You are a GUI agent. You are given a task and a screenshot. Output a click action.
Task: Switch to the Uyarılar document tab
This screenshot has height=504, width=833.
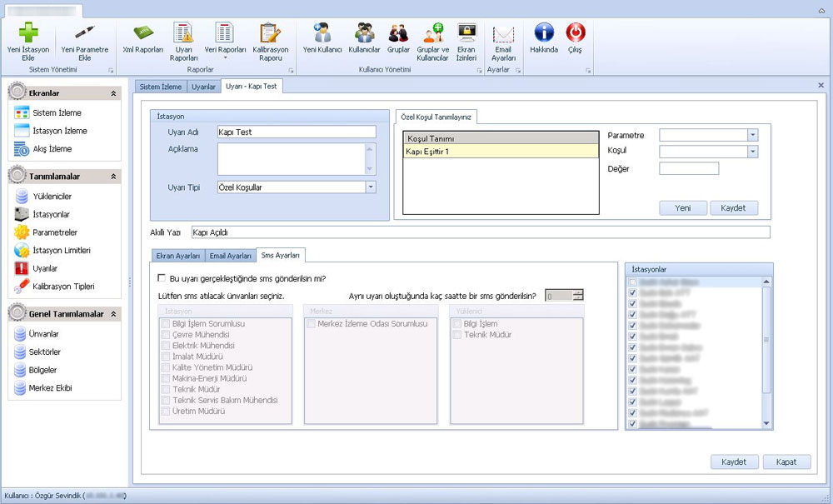(203, 87)
